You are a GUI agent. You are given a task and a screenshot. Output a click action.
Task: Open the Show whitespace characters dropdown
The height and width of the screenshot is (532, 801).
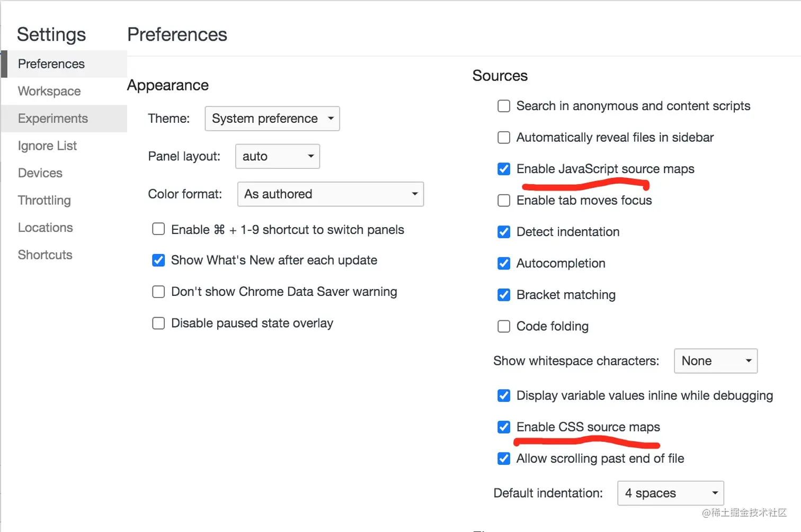pos(716,361)
